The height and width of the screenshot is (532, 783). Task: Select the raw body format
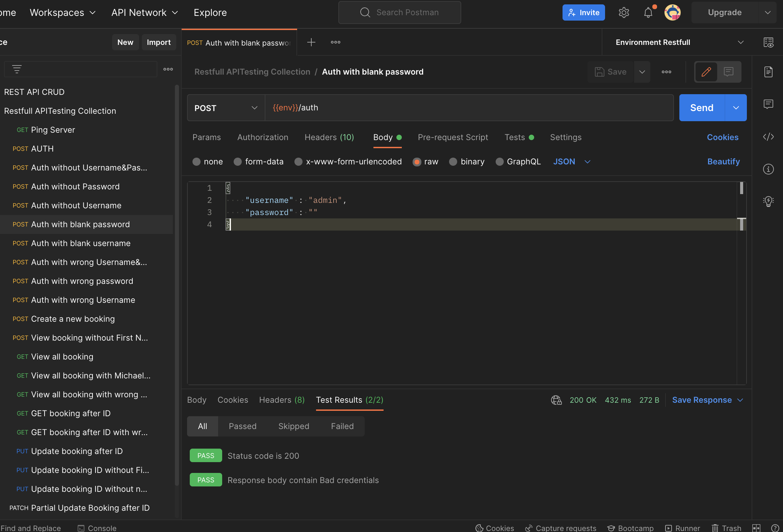pyautogui.click(x=417, y=162)
